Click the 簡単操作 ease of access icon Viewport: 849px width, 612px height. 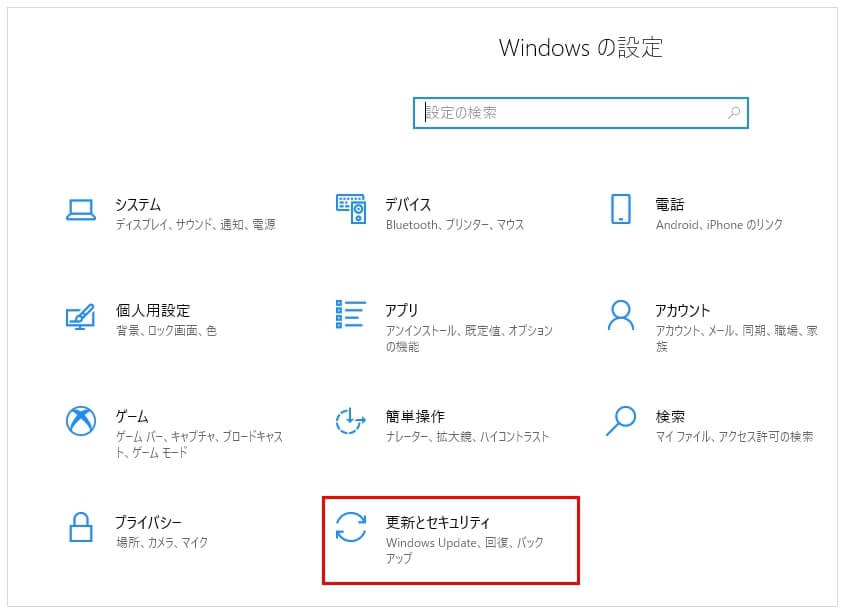click(350, 421)
